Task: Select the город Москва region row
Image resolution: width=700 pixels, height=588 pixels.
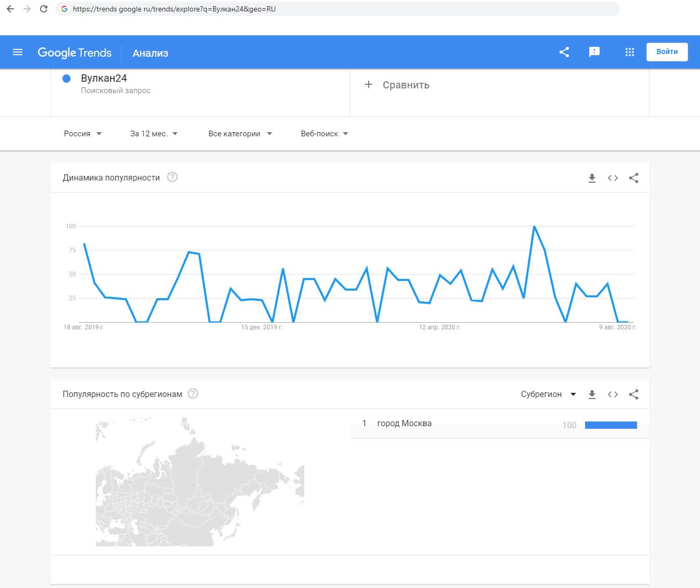Action: tap(404, 424)
